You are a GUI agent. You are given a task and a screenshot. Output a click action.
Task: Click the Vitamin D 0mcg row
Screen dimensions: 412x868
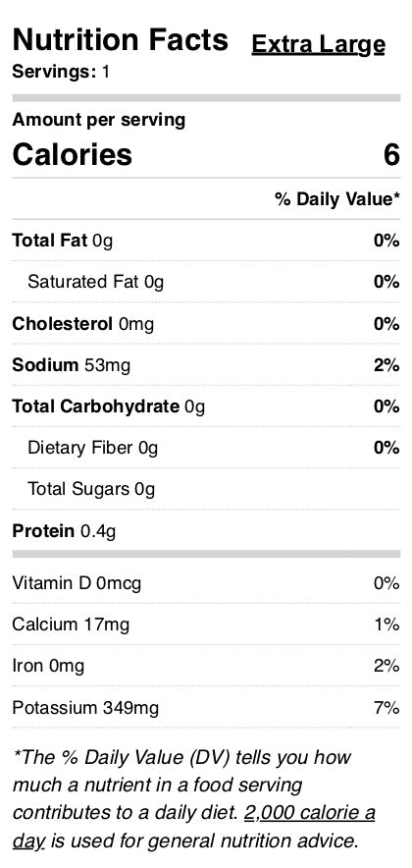pos(206,583)
